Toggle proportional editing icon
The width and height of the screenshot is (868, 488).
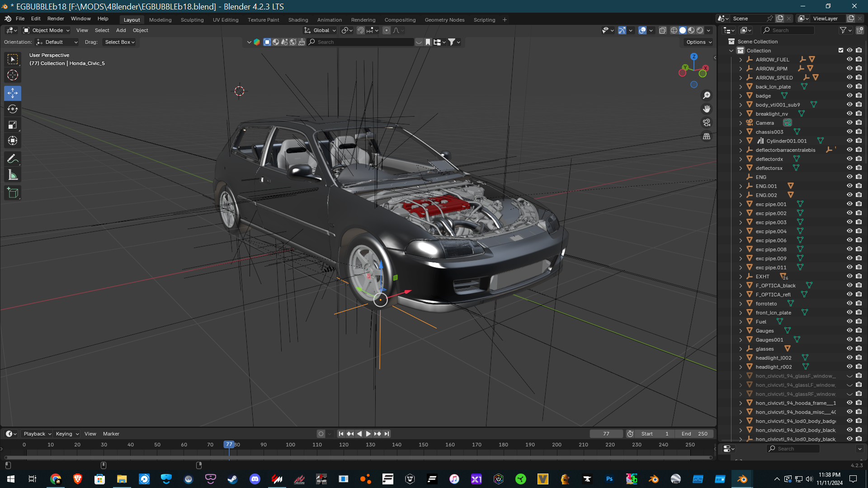point(386,30)
